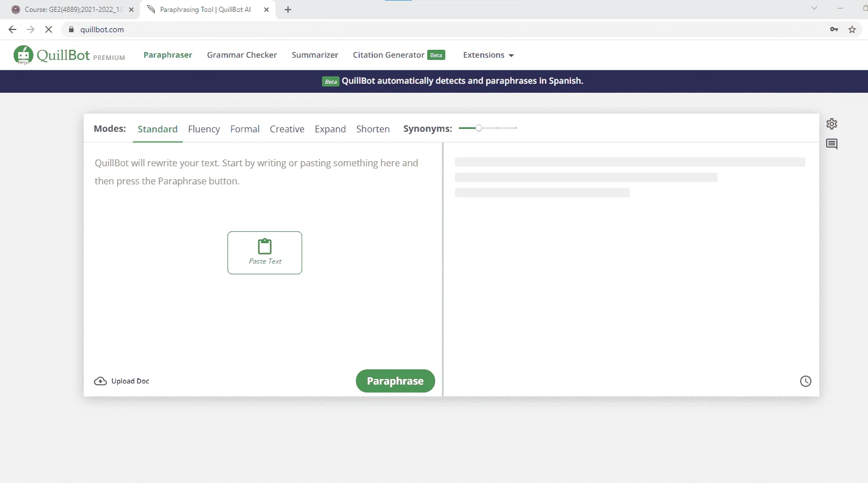Bookmark this page with star icon

coord(852,29)
